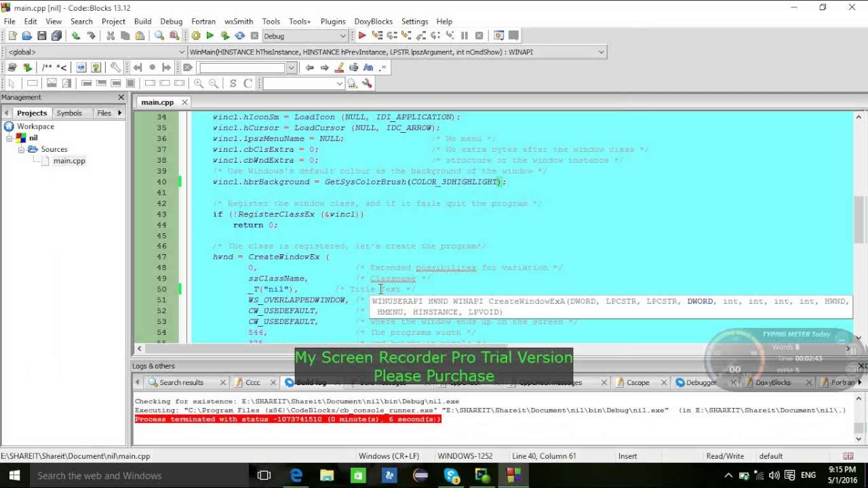The image size is (868, 488).
Task: Insert a DoxyBlocks *< line comment
Action: [x=62, y=67]
